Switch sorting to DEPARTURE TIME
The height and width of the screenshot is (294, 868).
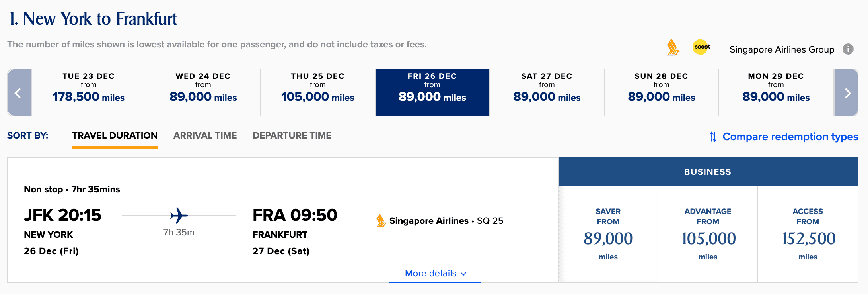click(x=292, y=135)
